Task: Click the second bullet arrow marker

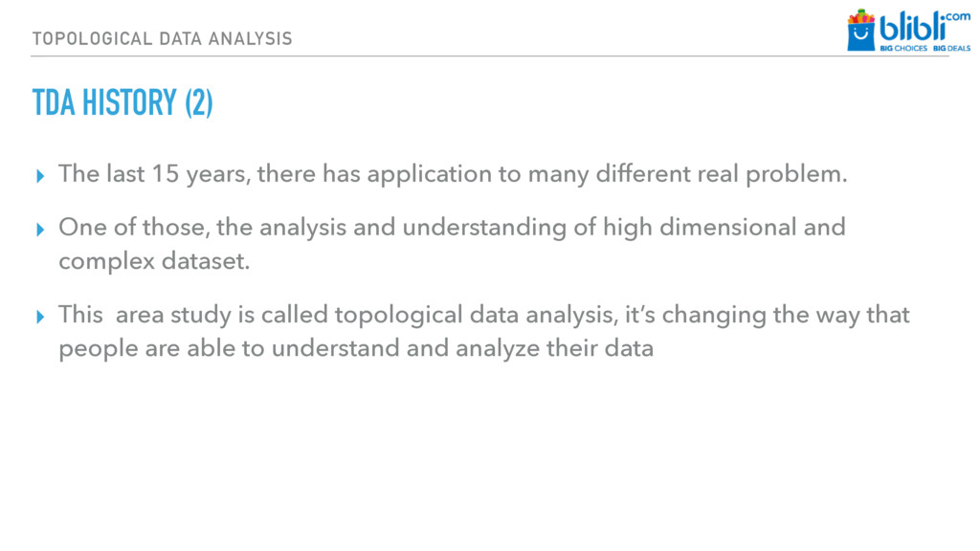Action: click(x=40, y=230)
